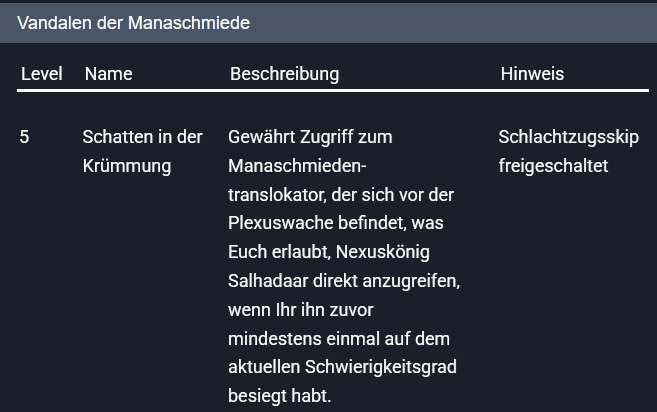
Task: Select the Level column header
Action: (x=41, y=74)
